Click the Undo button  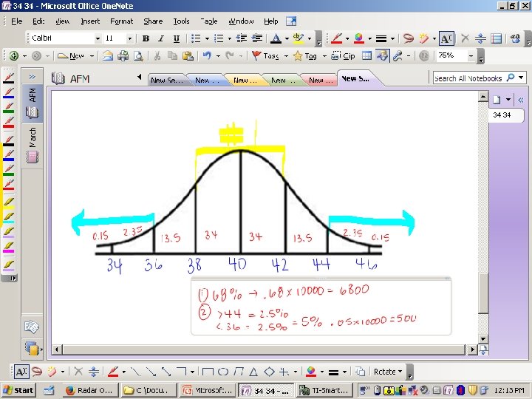pos(207,55)
